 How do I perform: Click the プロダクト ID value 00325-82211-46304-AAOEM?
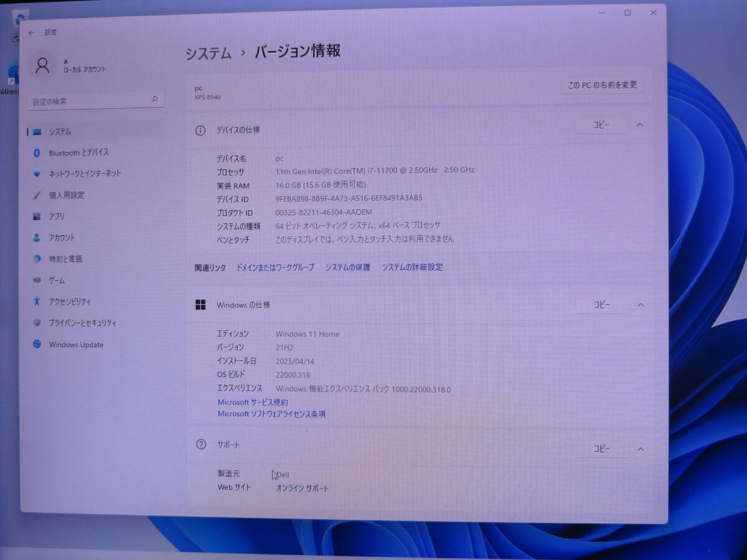point(324,212)
